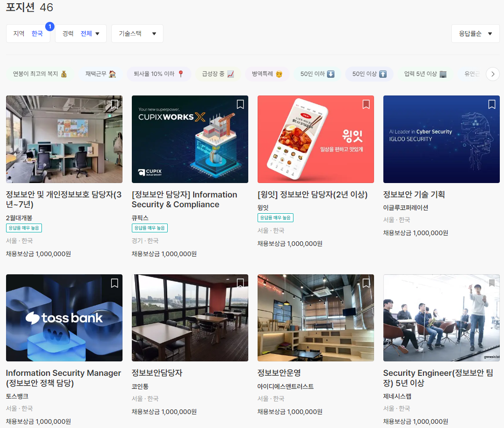Open the 응답률순 sort dropdown
Viewport: 504px width, 428px height.
point(476,34)
